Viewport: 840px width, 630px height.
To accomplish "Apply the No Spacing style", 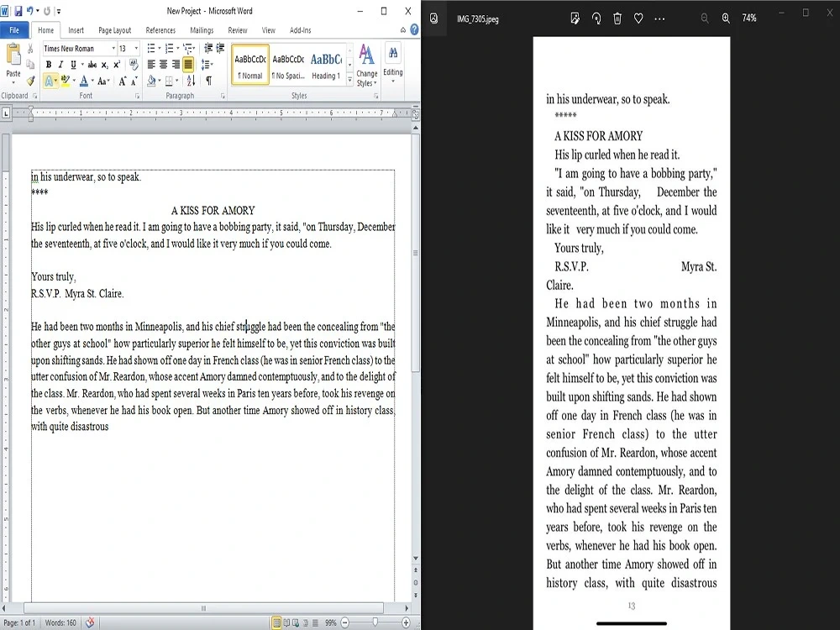I will (x=288, y=65).
